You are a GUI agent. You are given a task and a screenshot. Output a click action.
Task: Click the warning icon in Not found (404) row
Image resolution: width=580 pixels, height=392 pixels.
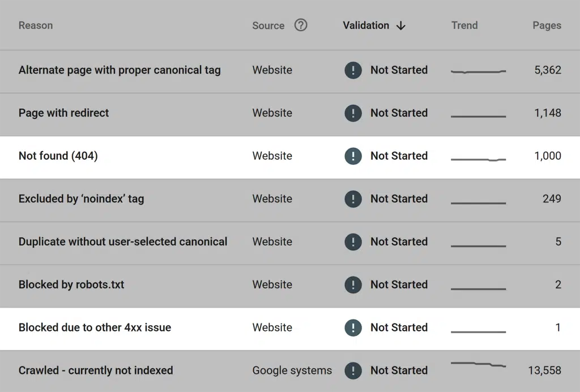(x=353, y=156)
